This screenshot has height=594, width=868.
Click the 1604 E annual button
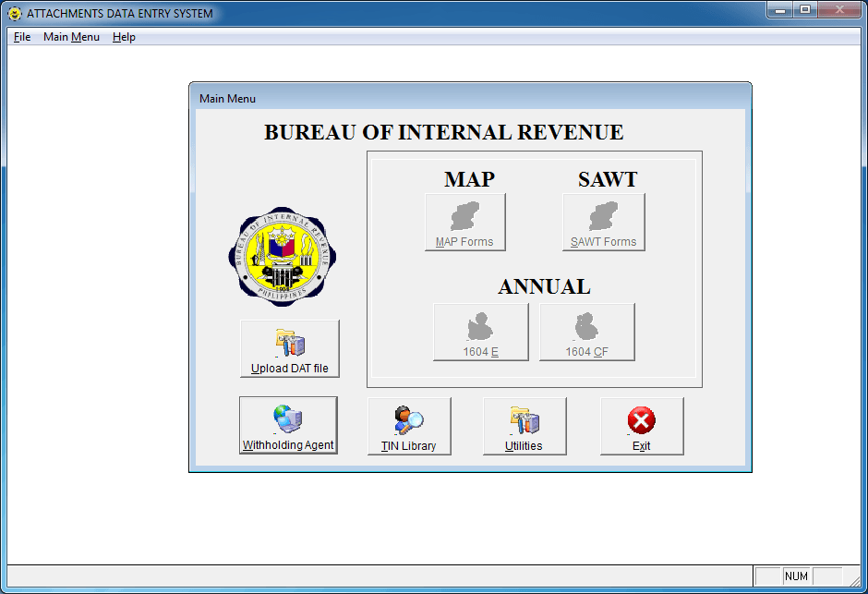click(x=480, y=332)
